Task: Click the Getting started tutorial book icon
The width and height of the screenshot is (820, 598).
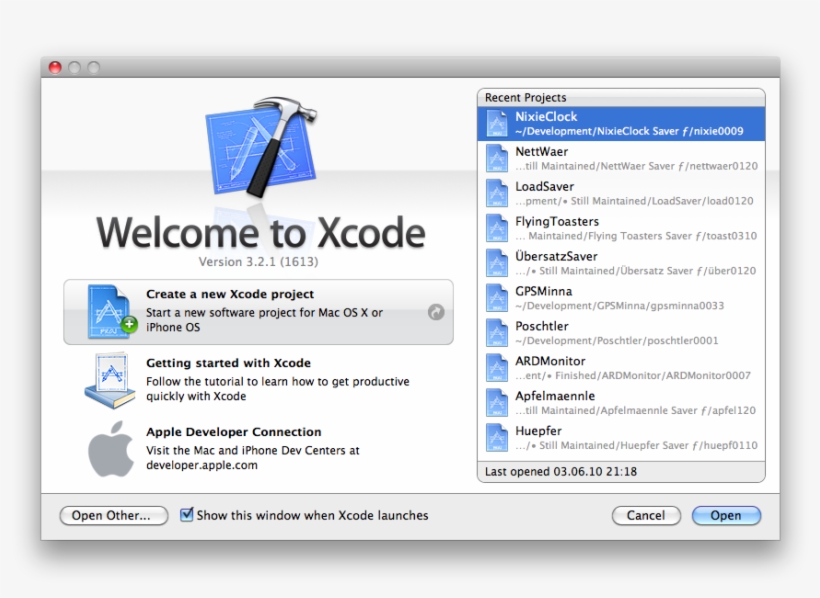Action: [x=110, y=380]
